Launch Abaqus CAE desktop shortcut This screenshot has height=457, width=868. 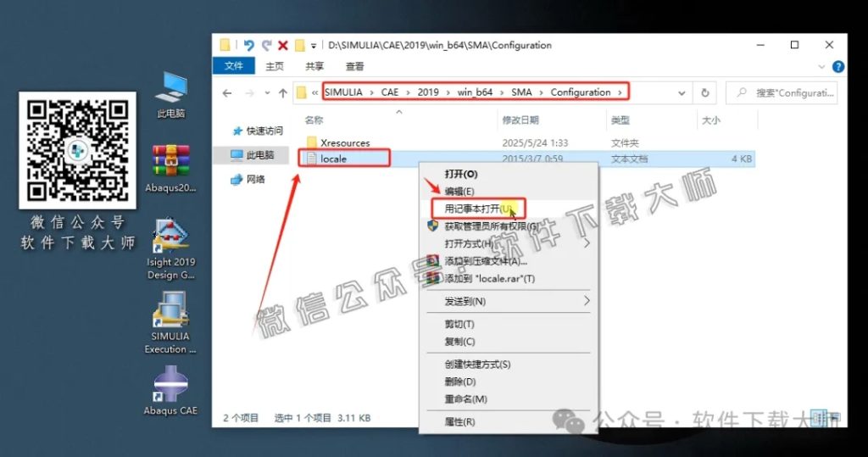click(x=170, y=392)
